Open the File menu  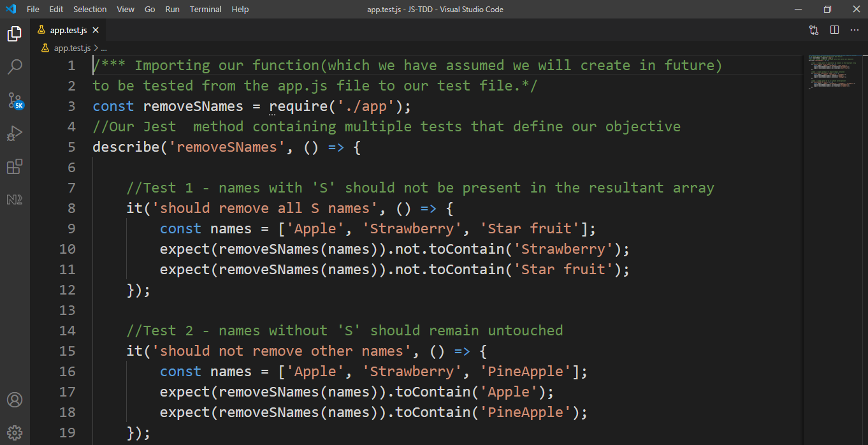[x=33, y=9]
